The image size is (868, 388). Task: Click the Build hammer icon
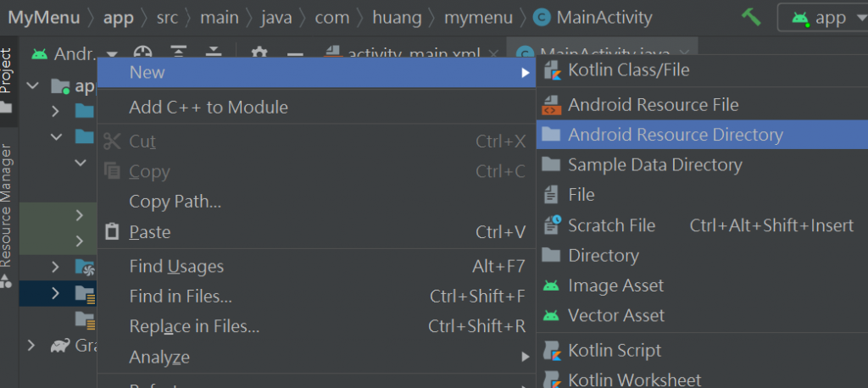(751, 17)
